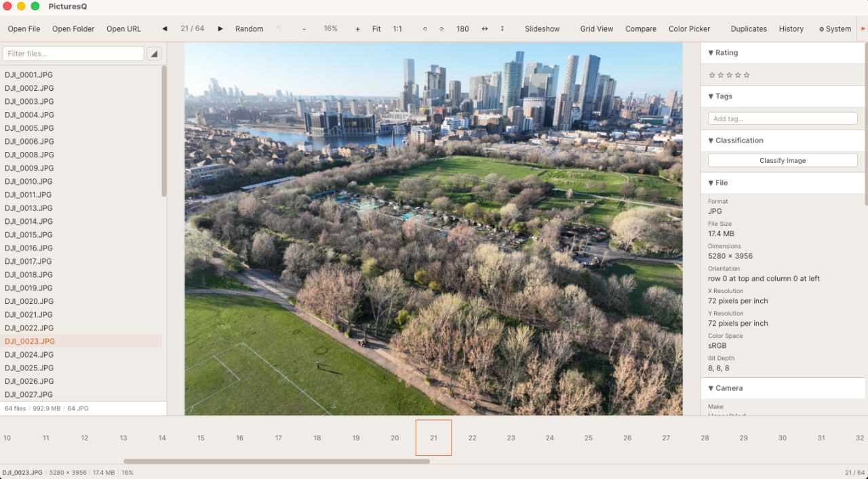Set zoom to 1:1
This screenshot has height=479, width=868.
397,28
